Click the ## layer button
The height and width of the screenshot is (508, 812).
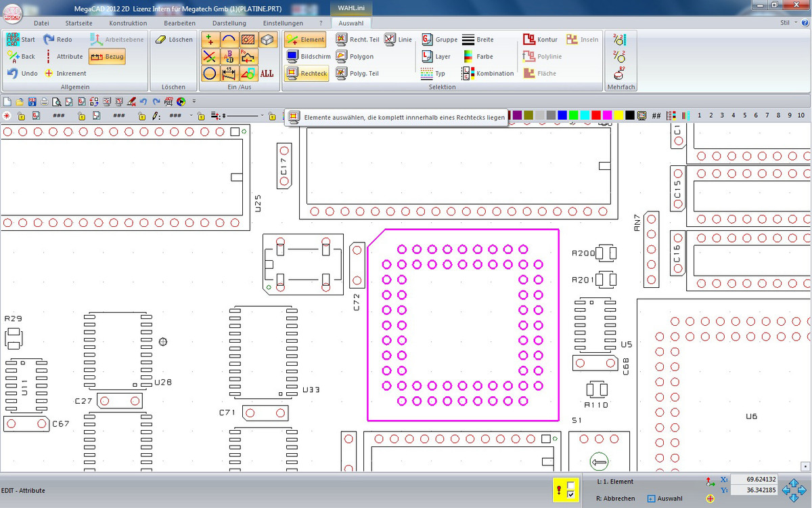[656, 116]
